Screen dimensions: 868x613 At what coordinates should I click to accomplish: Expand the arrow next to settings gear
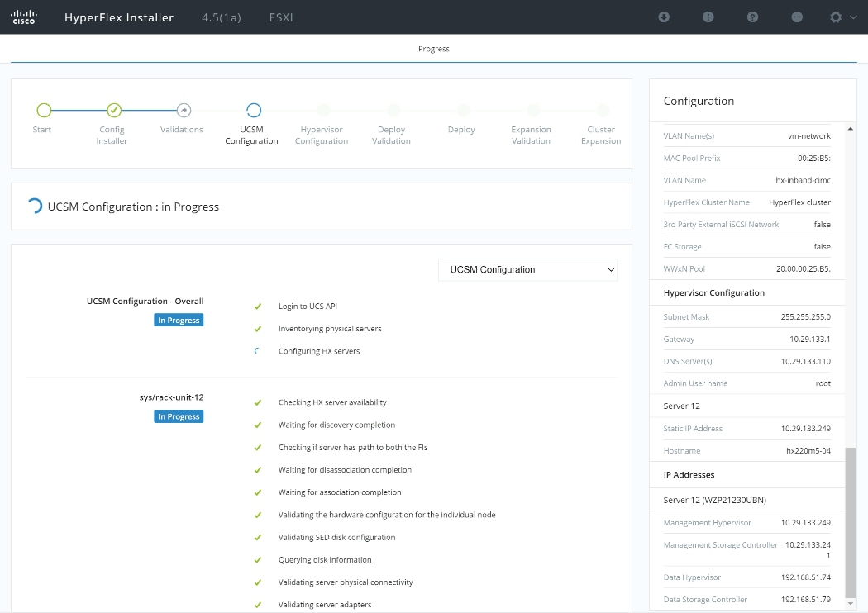click(853, 17)
